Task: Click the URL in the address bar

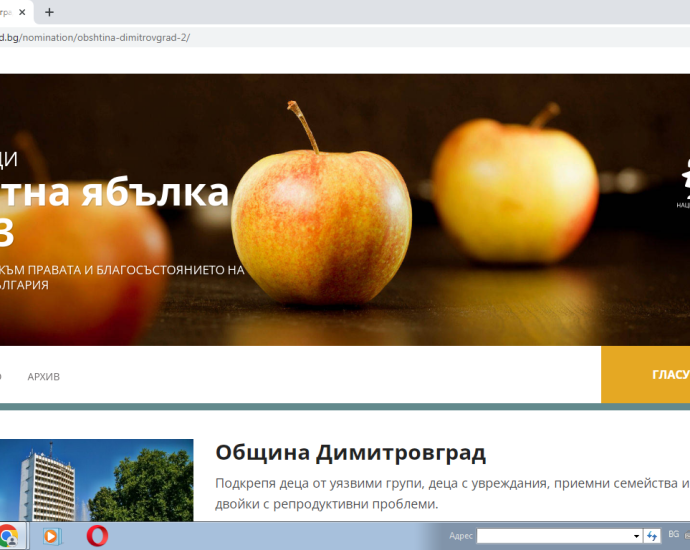Action: click(x=95, y=37)
